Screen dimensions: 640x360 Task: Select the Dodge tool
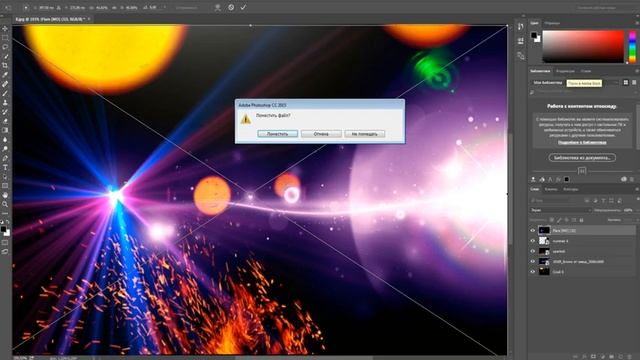pyautogui.click(x=5, y=149)
